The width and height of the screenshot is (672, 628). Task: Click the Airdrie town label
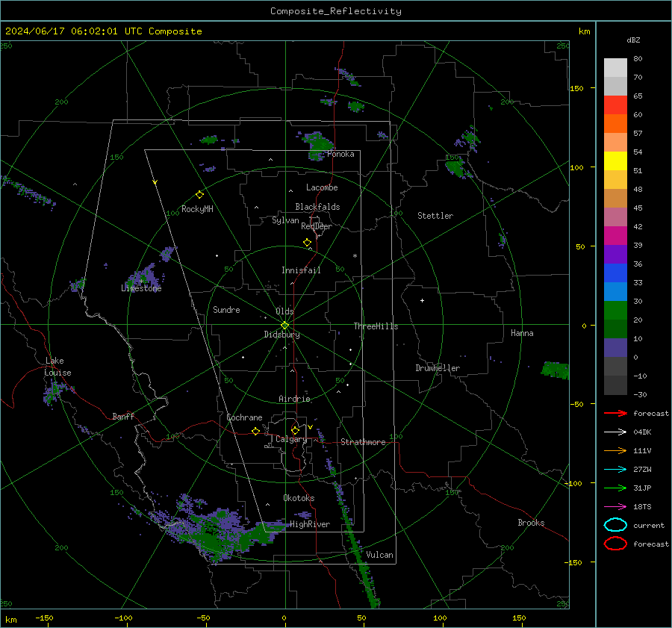(294, 399)
